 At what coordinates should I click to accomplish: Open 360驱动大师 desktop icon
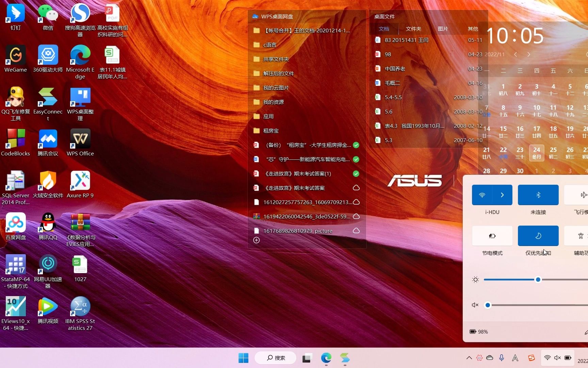coord(48,59)
